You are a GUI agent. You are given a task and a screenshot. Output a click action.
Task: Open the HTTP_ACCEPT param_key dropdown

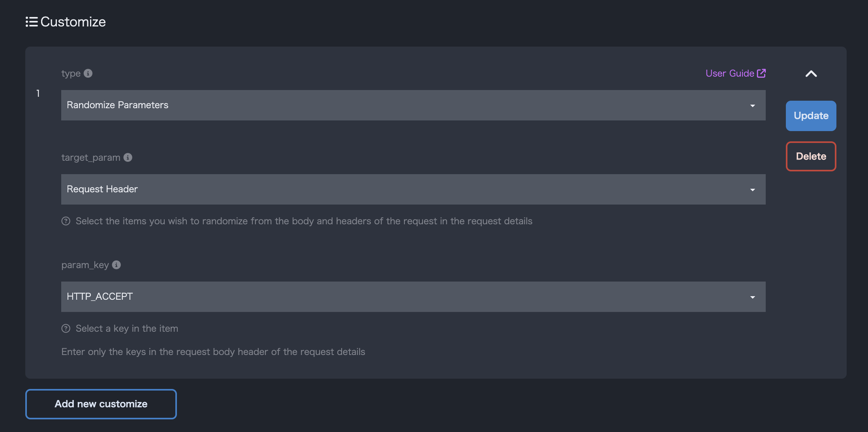pyautogui.click(x=413, y=297)
